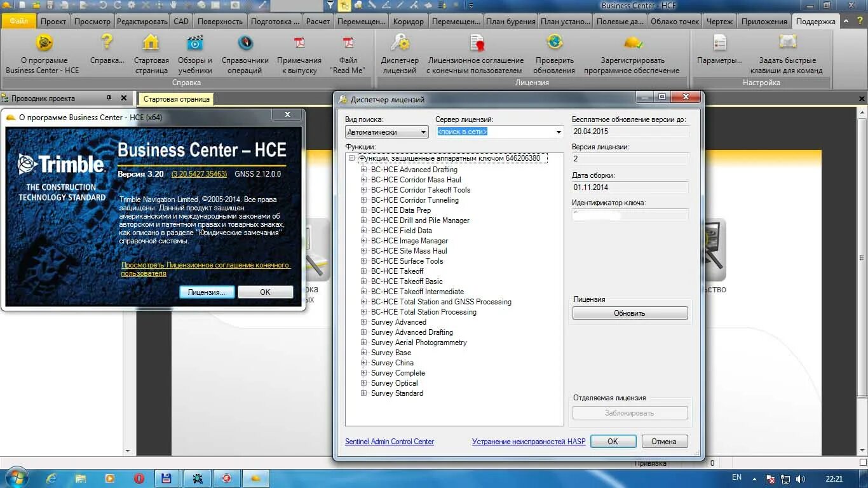Click Диспетчер лицензий ribbon icon
Screen dimensions: 868x488
[x=400, y=43]
